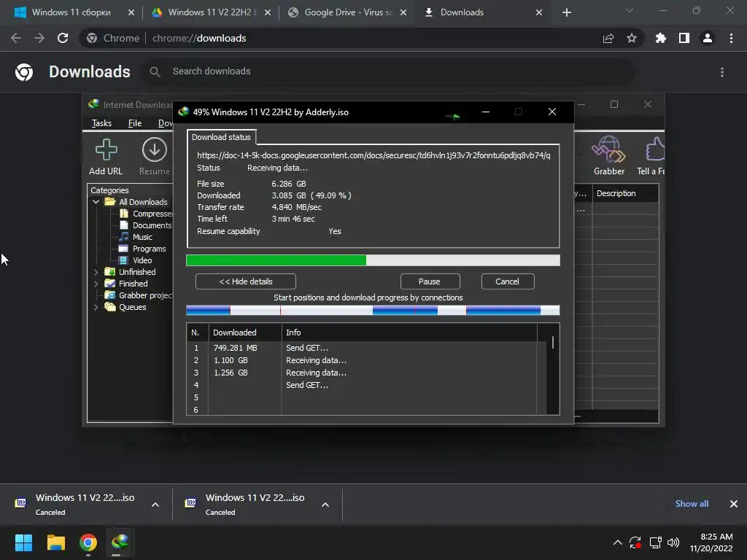
Task: Click the Queues folder icon
Action: click(110, 307)
